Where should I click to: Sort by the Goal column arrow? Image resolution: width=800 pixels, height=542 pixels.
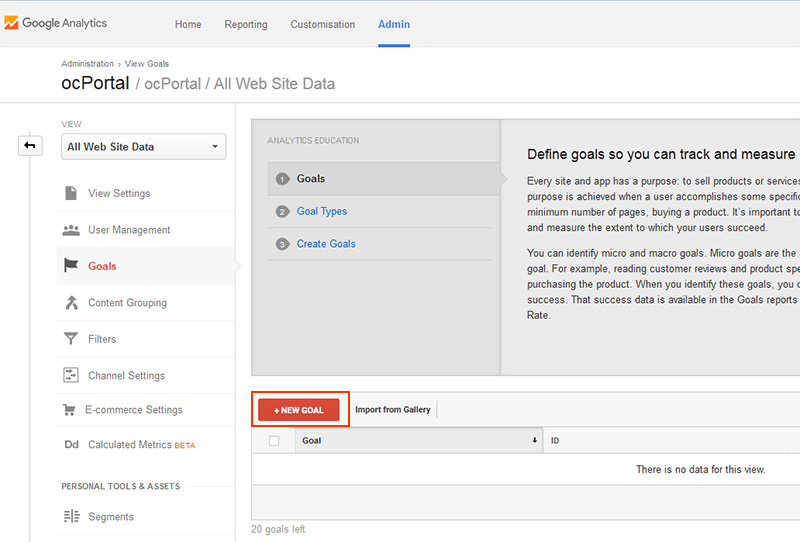point(535,440)
